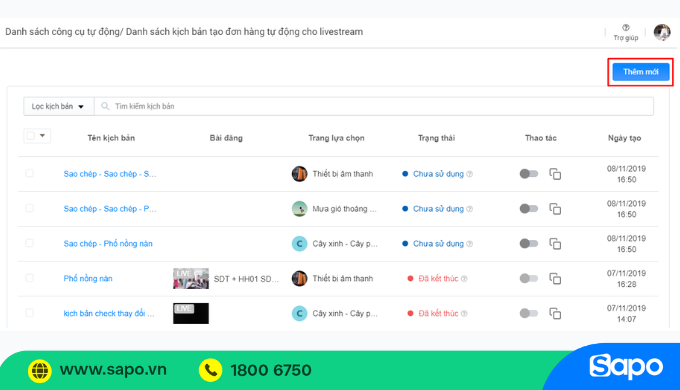The width and height of the screenshot is (680, 390).
Task: Open LIVE thumbnail for SDT + HH01 SD... post
Action: (191, 279)
